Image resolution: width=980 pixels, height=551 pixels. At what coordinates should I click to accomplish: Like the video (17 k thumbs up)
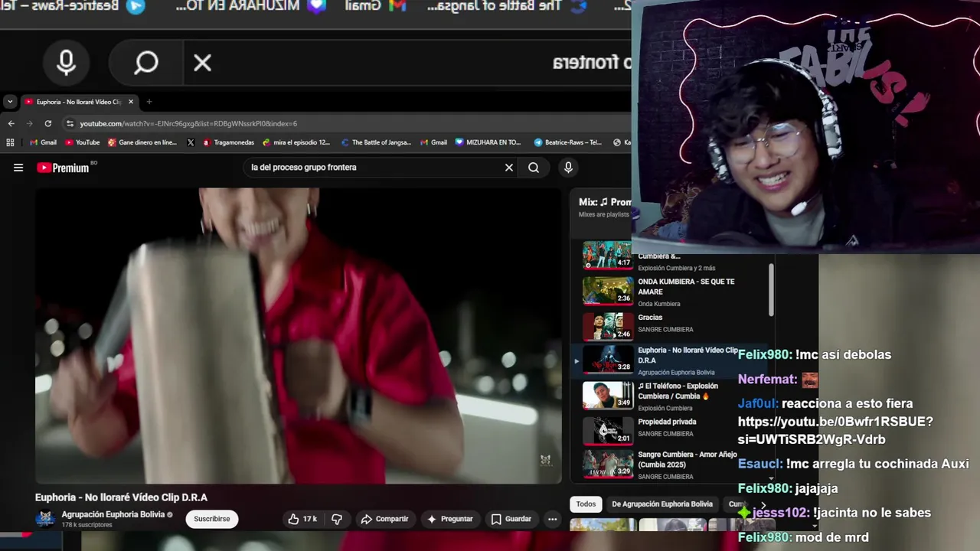tap(302, 519)
